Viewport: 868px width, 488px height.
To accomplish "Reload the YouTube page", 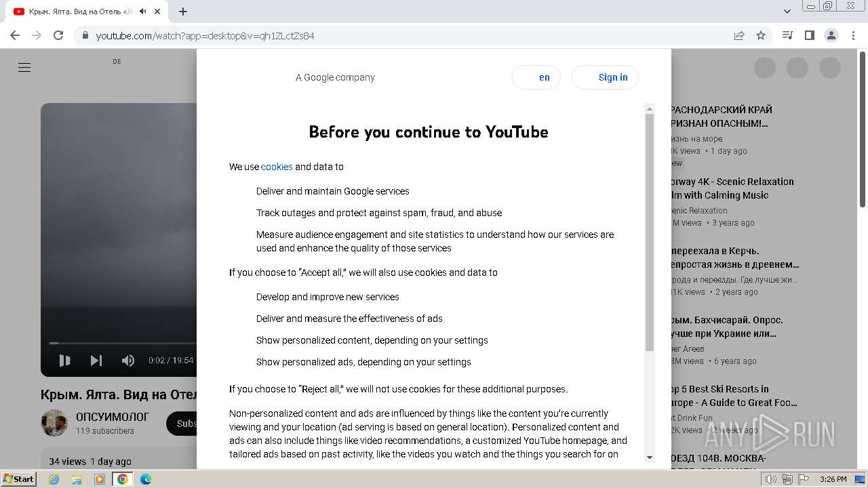I will pyautogui.click(x=58, y=35).
